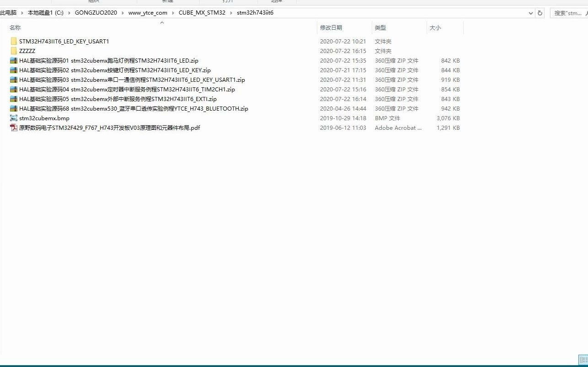
Task: Navigate to GONGZUO2020 breadcrumb
Action: [x=96, y=13]
